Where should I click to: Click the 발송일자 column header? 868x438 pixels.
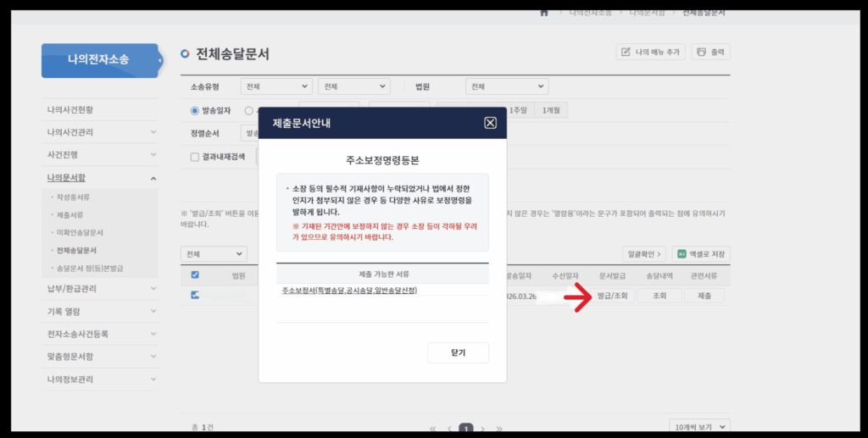519,274
